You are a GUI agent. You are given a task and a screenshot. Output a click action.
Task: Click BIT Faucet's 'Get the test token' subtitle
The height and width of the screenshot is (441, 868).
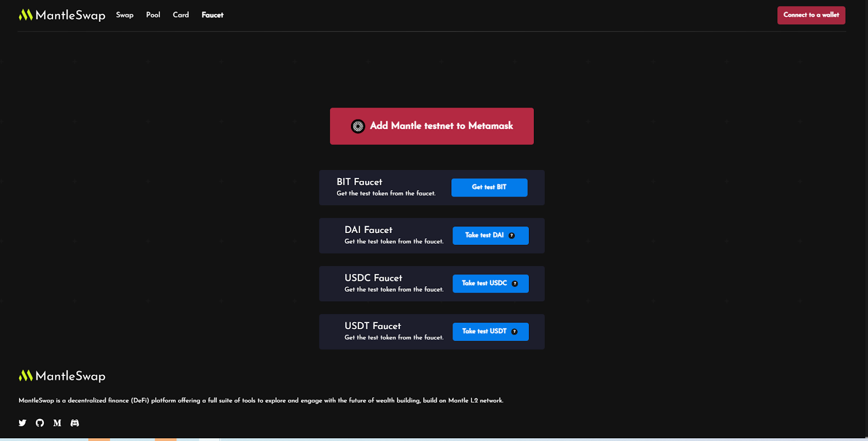(x=386, y=193)
